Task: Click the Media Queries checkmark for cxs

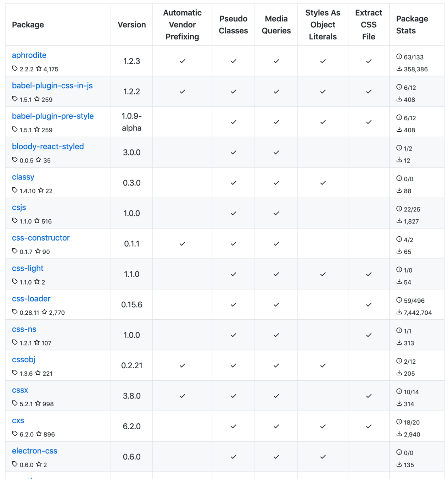Action: [x=276, y=426]
